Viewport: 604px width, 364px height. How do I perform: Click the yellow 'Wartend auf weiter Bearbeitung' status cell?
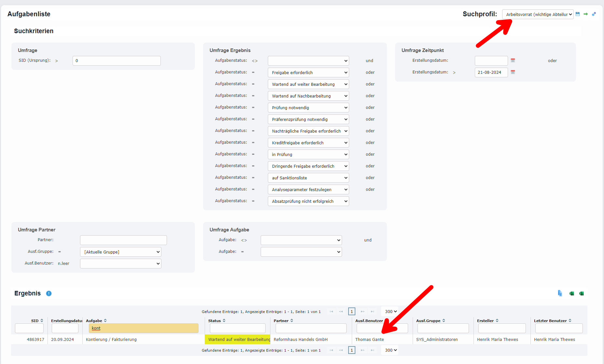238,340
